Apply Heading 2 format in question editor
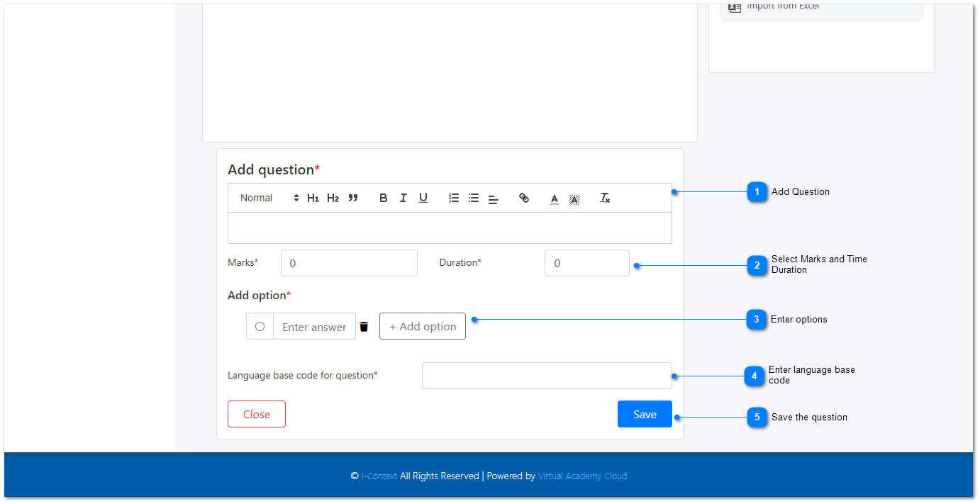The width and height of the screenshot is (980, 504). [333, 198]
